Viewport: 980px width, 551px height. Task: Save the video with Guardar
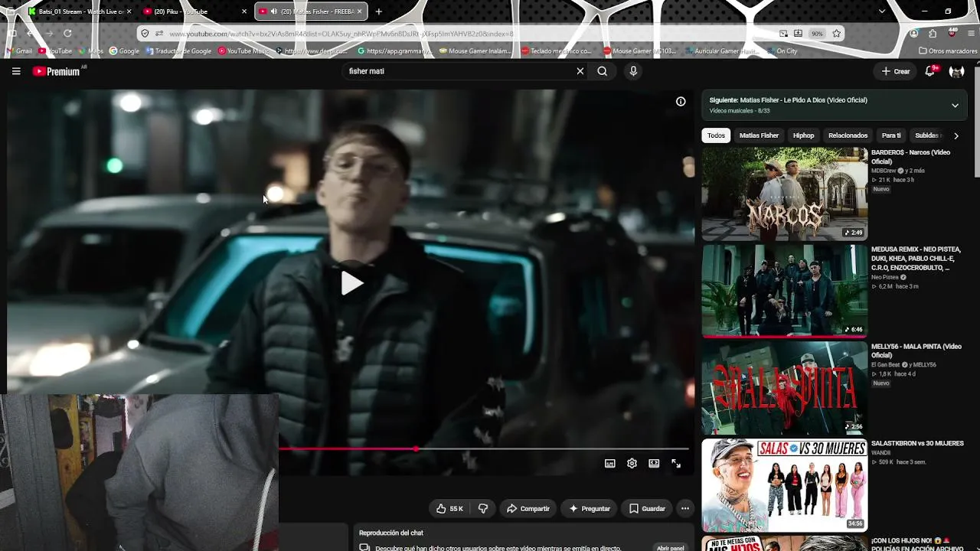coord(648,508)
